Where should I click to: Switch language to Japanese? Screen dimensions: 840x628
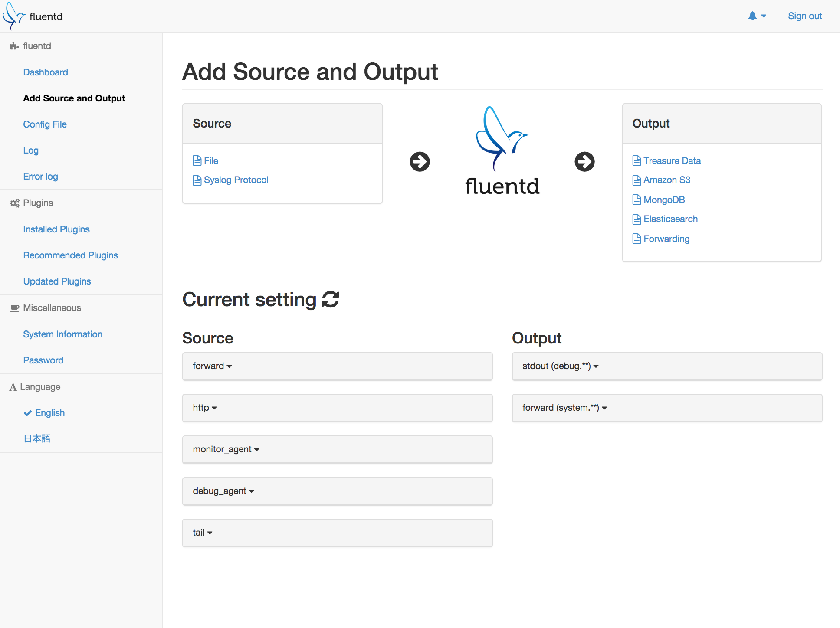click(37, 439)
